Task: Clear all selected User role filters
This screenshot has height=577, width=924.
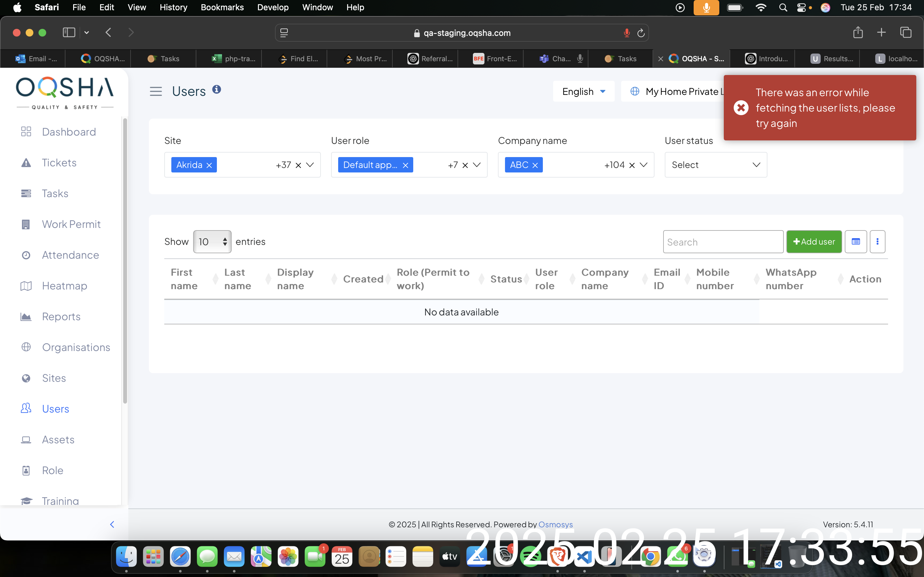Action: tap(465, 165)
